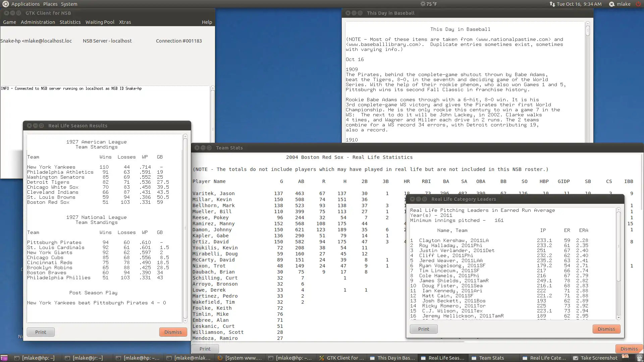Image resolution: width=644 pixels, height=362 pixels.
Task: Open the Applications menu in top panel
Action: 25,4
